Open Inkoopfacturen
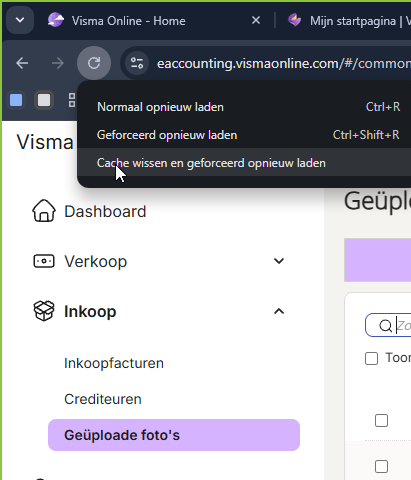The image size is (411, 480). [x=114, y=363]
